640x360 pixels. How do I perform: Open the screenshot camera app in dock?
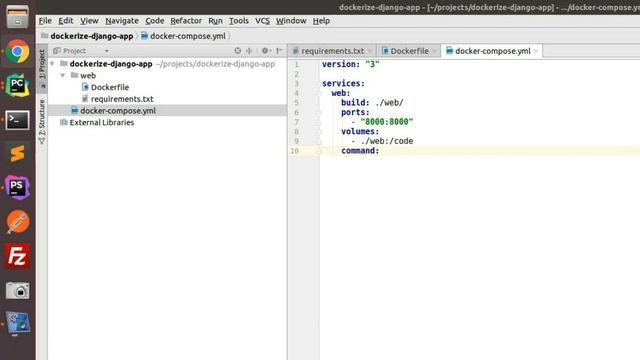pyautogui.click(x=17, y=291)
